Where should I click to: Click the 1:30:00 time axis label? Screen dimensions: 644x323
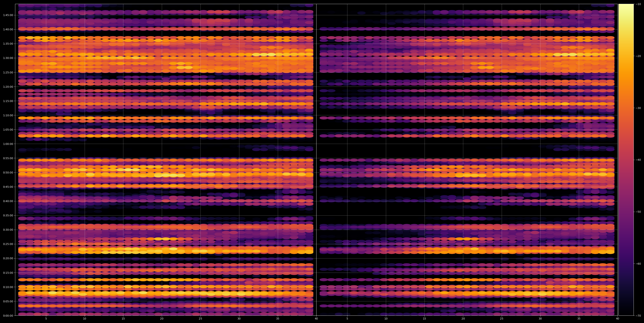click(x=8, y=58)
